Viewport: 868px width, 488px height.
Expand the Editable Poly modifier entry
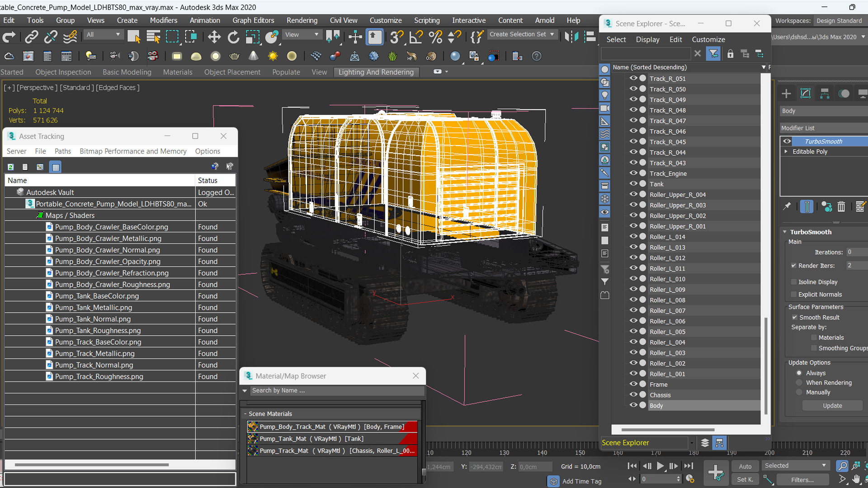coord(786,151)
